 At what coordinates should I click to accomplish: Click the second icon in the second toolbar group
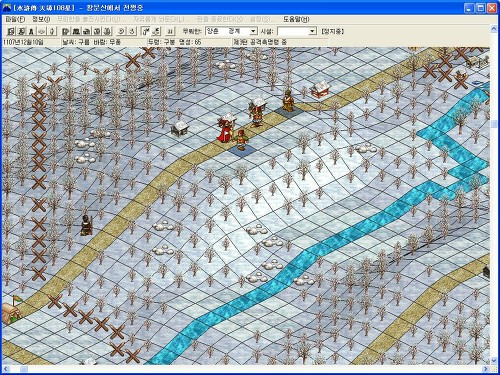tap(76, 31)
